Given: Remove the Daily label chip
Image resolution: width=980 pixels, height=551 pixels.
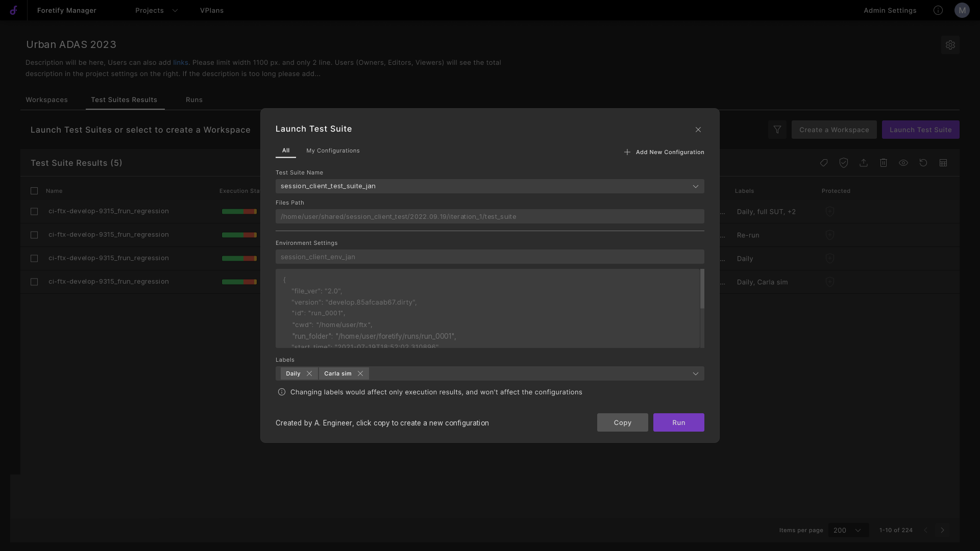Looking at the screenshot, I should [x=309, y=373].
